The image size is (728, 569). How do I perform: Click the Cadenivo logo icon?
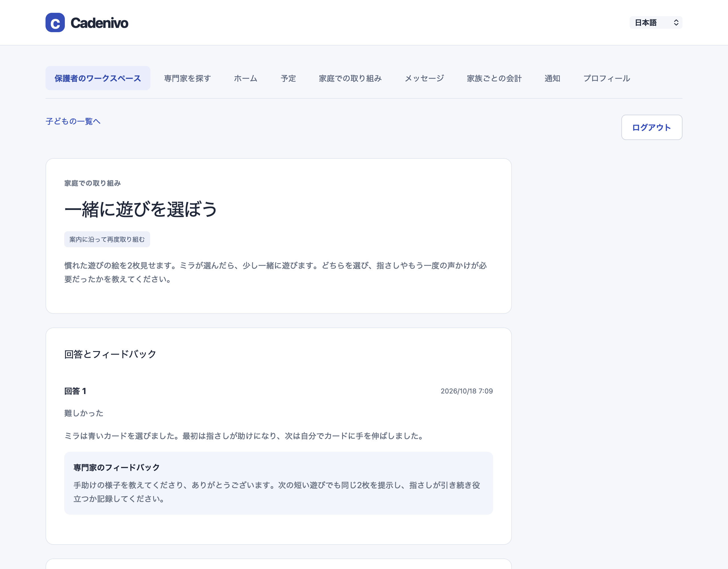(55, 23)
